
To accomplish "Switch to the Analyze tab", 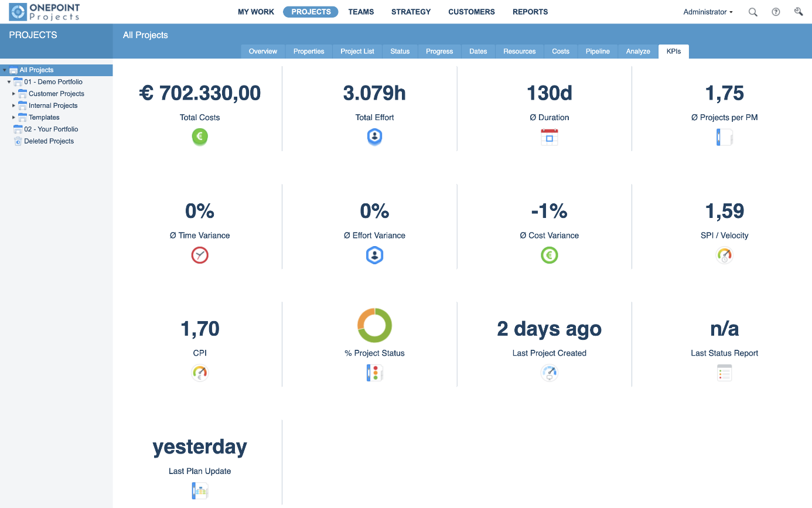I will tap(638, 52).
